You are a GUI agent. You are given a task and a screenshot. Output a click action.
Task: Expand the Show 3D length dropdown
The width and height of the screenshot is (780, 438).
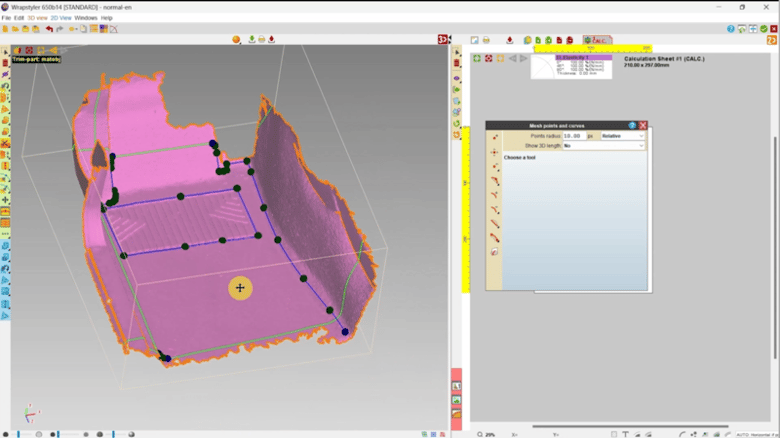[604, 145]
